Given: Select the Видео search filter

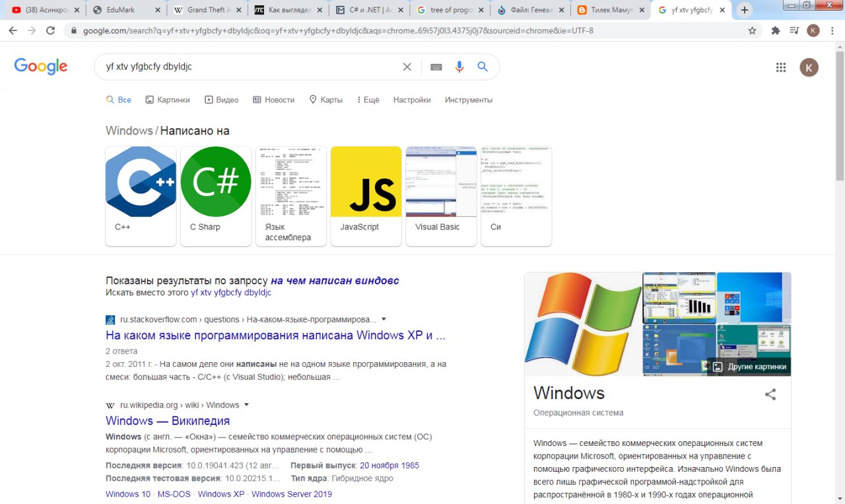Looking at the screenshot, I should [222, 100].
